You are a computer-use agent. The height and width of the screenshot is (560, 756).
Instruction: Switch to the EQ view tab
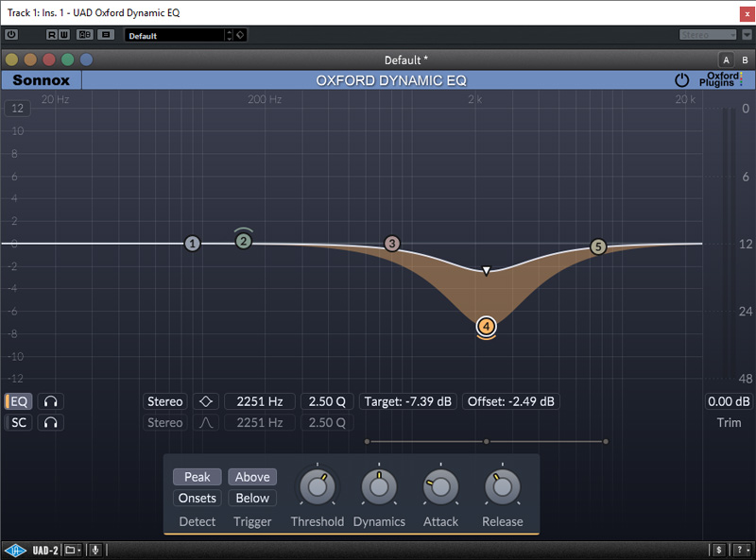coord(19,401)
